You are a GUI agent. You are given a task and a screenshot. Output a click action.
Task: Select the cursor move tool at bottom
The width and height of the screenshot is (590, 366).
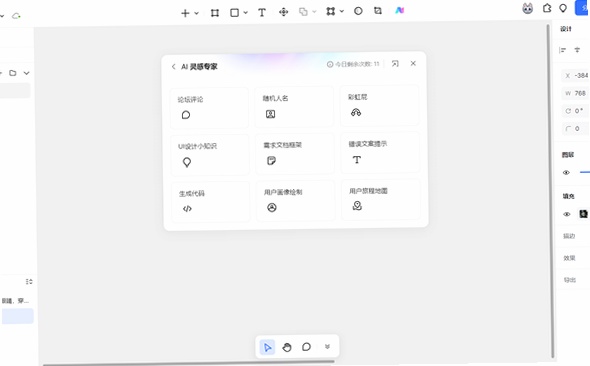[x=267, y=347]
